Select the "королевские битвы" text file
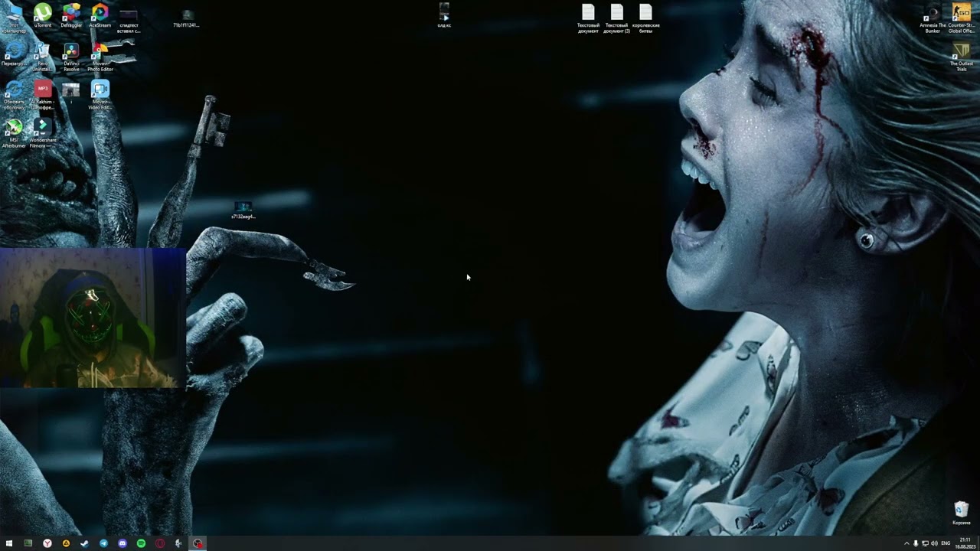Viewport: 980px width, 551px height. click(x=645, y=19)
